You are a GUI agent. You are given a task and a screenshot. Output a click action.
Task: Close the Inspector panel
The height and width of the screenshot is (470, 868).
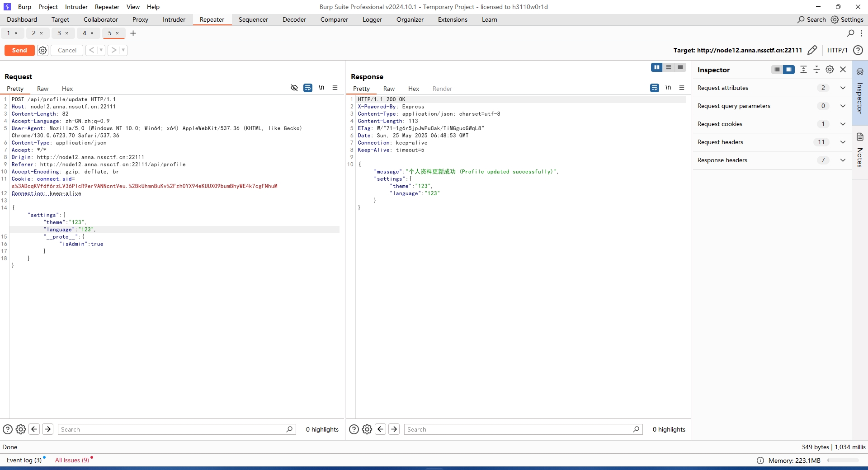[x=843, y=70]
